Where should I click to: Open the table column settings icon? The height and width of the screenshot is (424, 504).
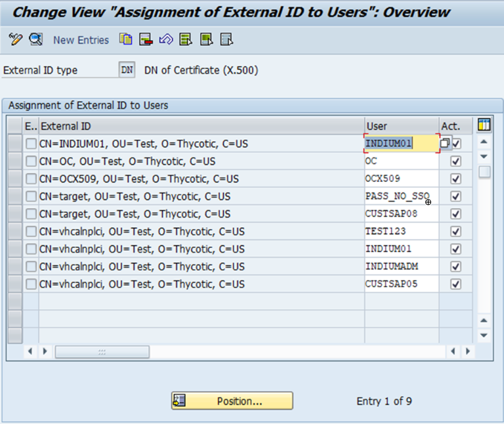pyautogui.click(x=484, y=125)
